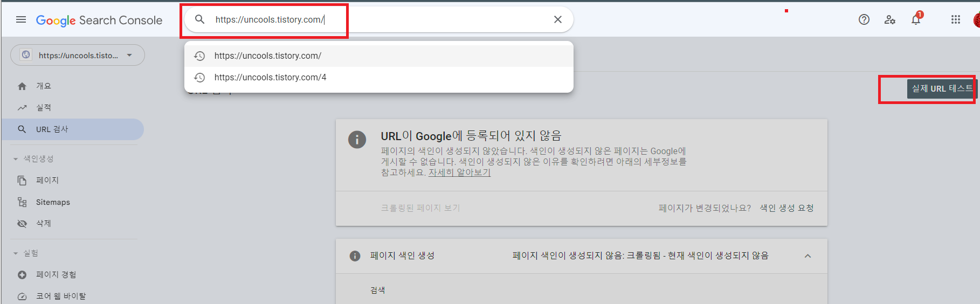
Task: Follow the 자세히 알아보기 link
Action: (x=459, y=172)
